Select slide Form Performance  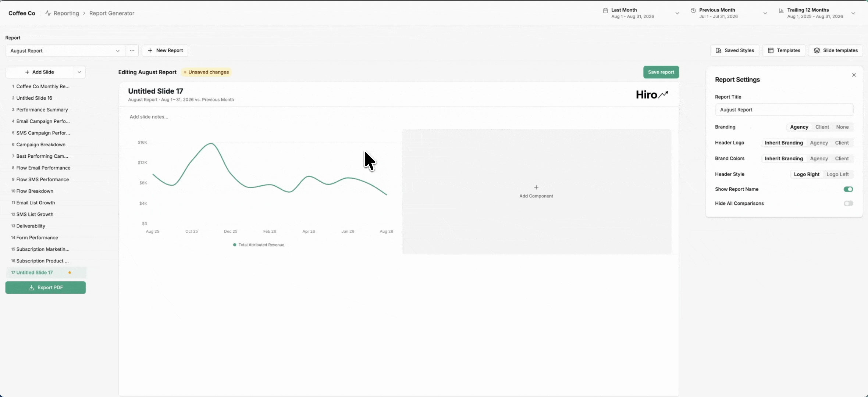46,237
